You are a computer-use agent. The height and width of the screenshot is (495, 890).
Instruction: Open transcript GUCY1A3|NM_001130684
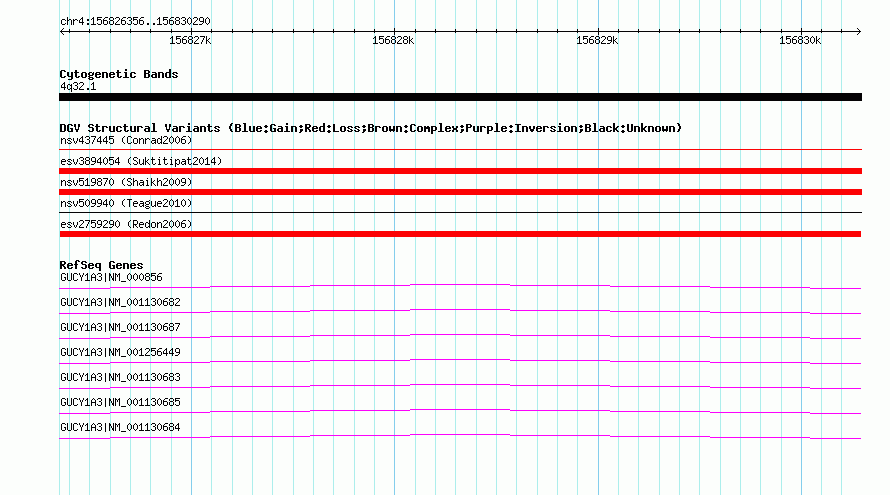click(x=120, y=427)
